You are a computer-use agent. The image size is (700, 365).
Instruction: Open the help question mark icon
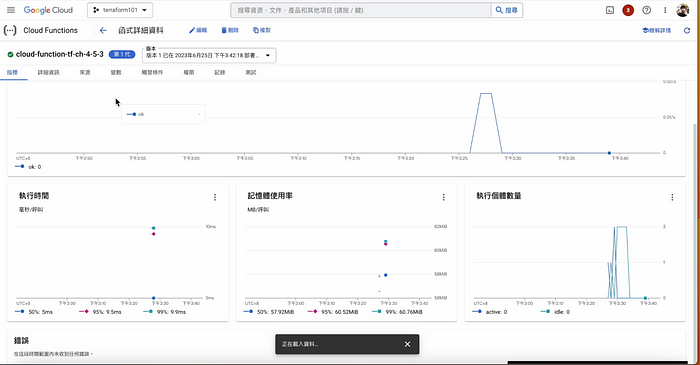point(646,10)
